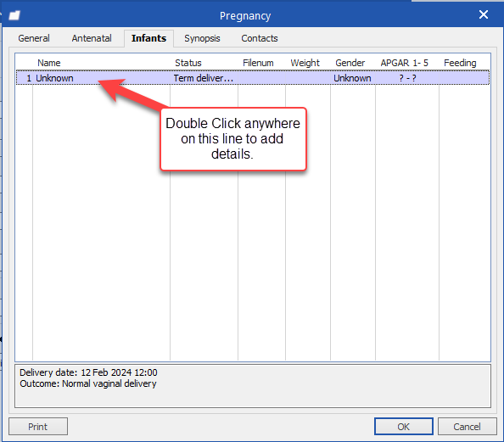Click the Term delivery status cell
Screen dimensions: 504x442
(x=204, y=78)
